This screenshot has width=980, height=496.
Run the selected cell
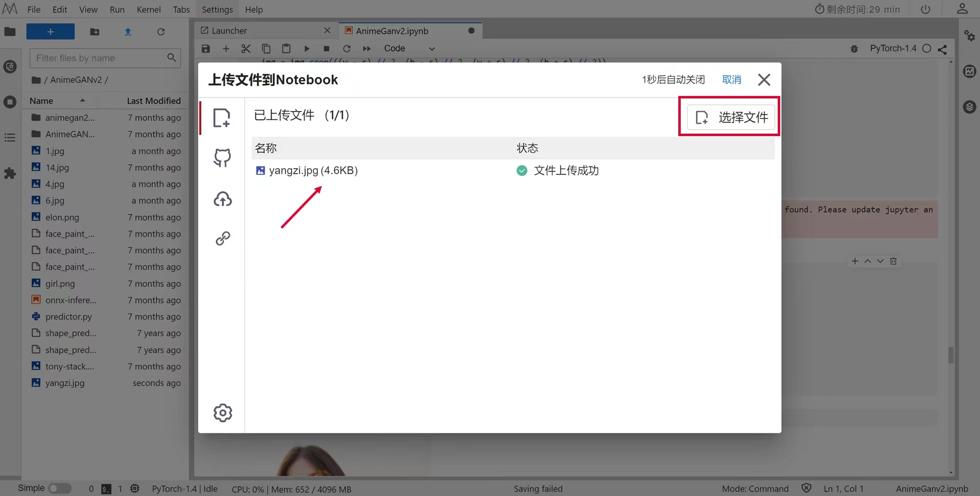click(x=307, y=48)
